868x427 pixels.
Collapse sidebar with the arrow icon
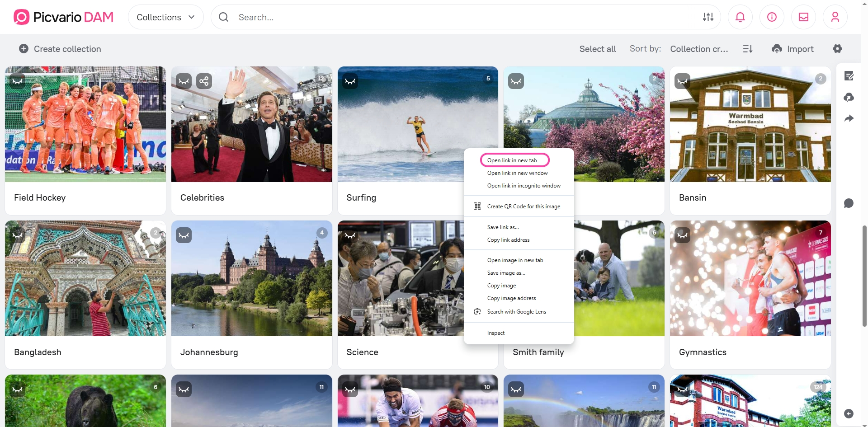coord(849,413)
